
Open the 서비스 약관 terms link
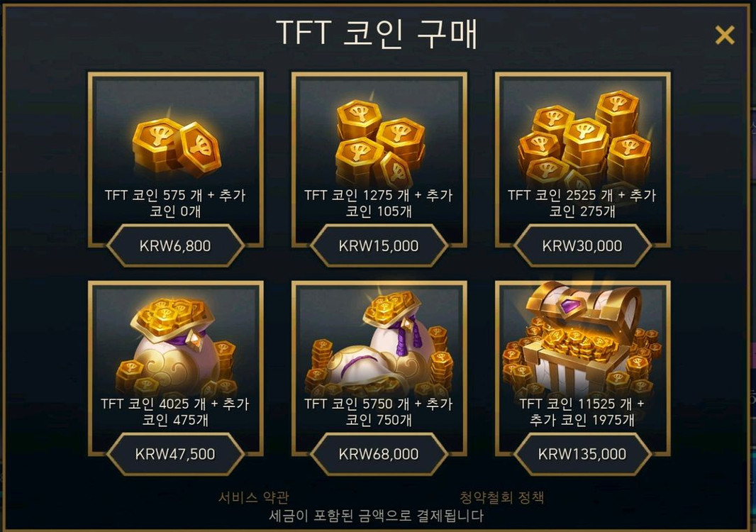point(254,497)
